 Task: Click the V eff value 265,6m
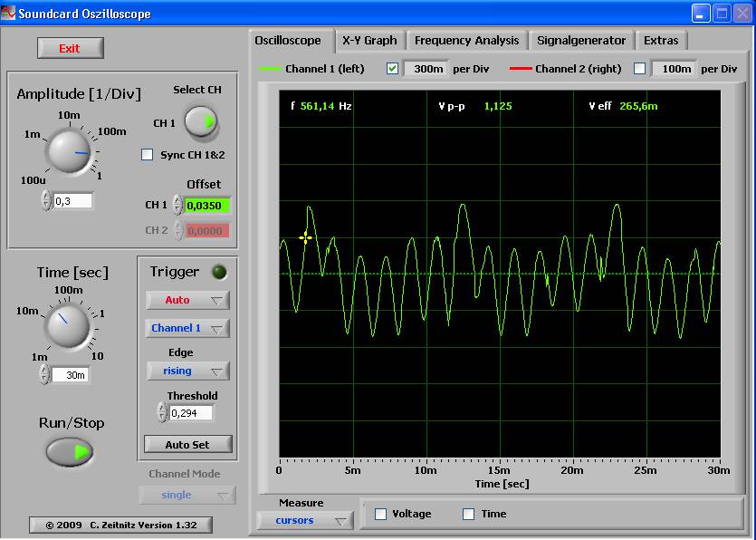(638, 106)
